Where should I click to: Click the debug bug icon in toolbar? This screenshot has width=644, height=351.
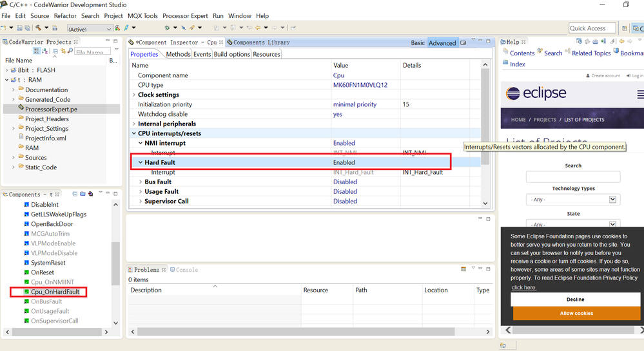tap(166, 28)
